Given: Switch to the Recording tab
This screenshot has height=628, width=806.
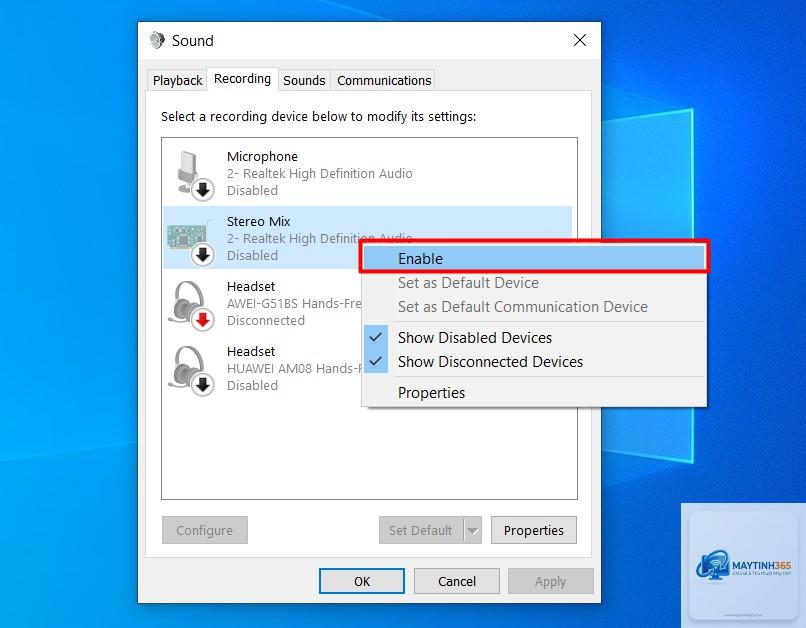Looking at the screenshot, I should click(242, 79).
